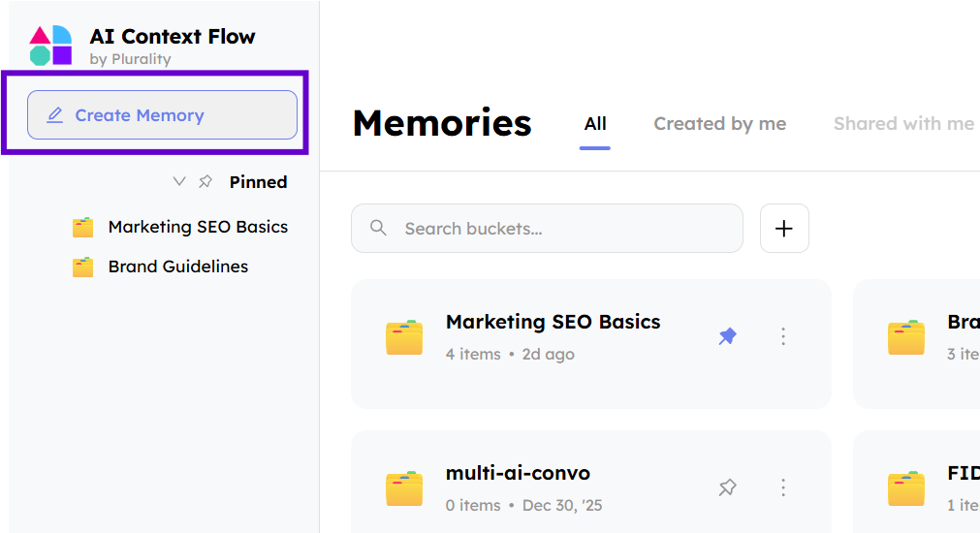
Task: Click the multi-ai-convo folder icon
Action: [x=404, y=488]
